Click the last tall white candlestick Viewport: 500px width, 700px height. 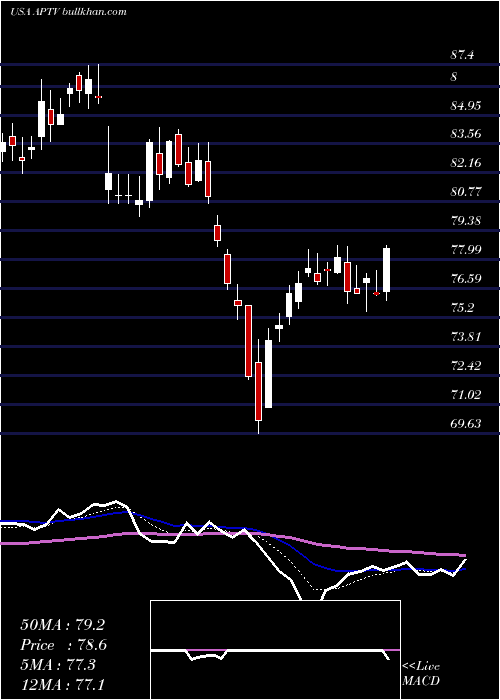387,273
